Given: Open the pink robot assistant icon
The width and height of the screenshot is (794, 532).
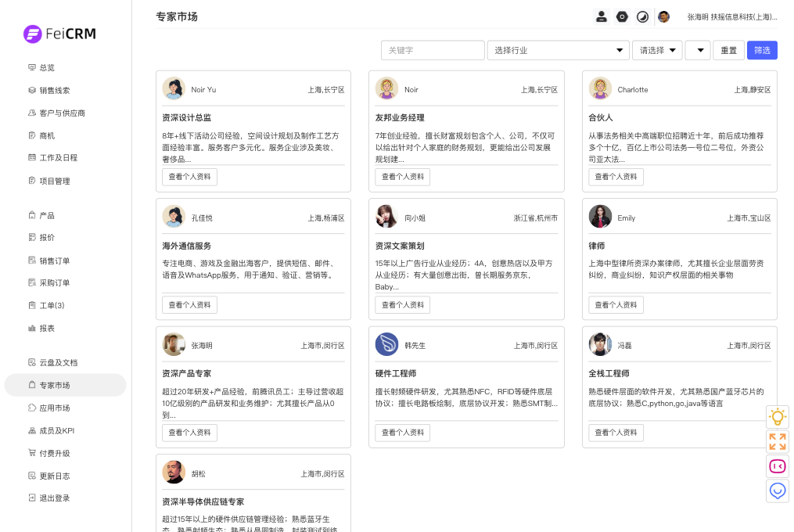Looking at the screenshot, I should pyautogui.click(x=777, y=466).
